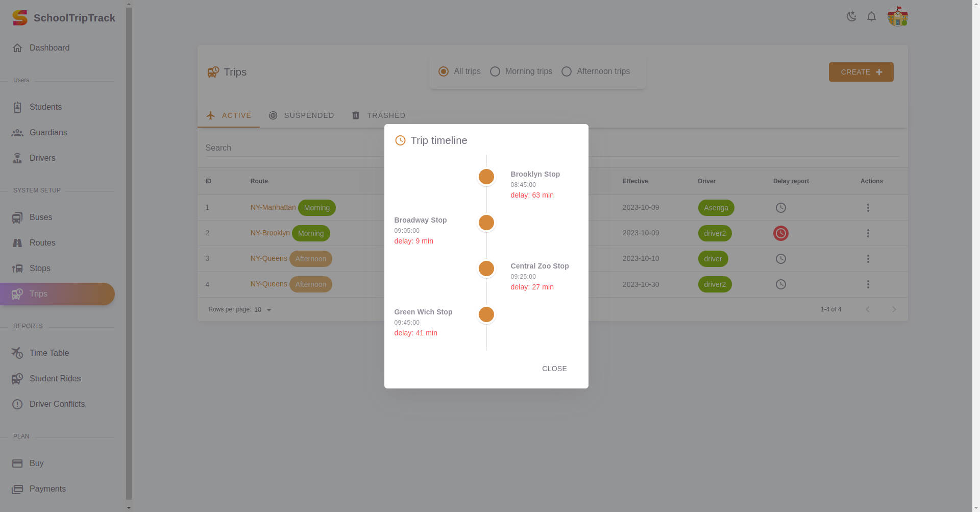Image resolution: width=980 pixels, height=512 pixels.
Task: Switch to the Trashed tab
Action: pos(379,115)
